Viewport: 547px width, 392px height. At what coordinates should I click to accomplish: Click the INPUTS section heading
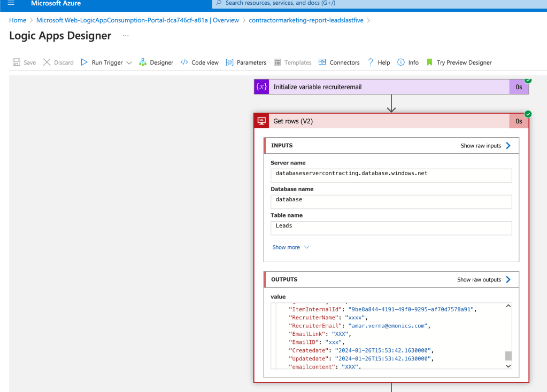pos(282,146)
